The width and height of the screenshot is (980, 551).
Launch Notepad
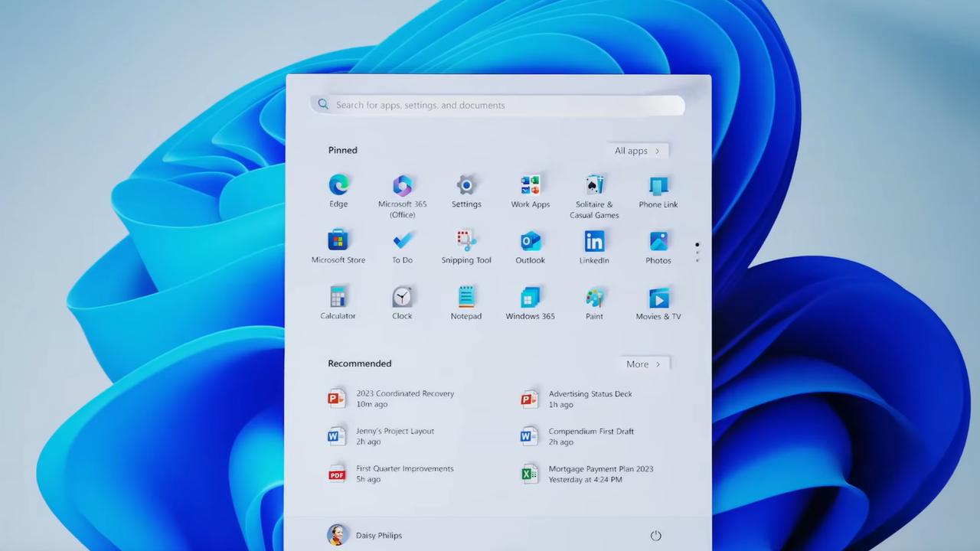(466, 303)
